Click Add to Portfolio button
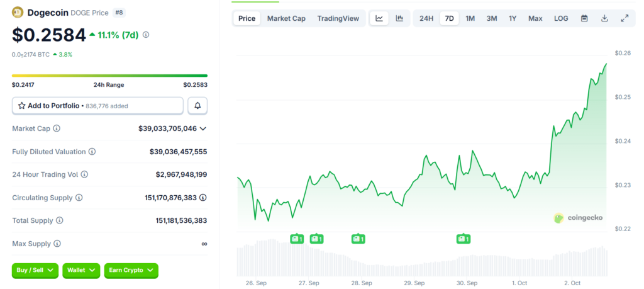This screenshot has width=644, height=289. point(97,106)
